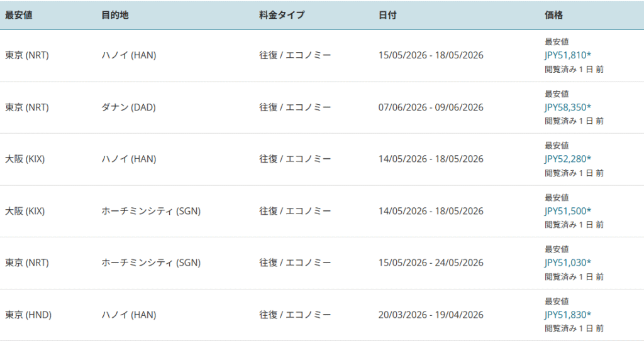
Task: Open the JPY51,030 Ho Chi Minh fare
Action: pos(567,263)
